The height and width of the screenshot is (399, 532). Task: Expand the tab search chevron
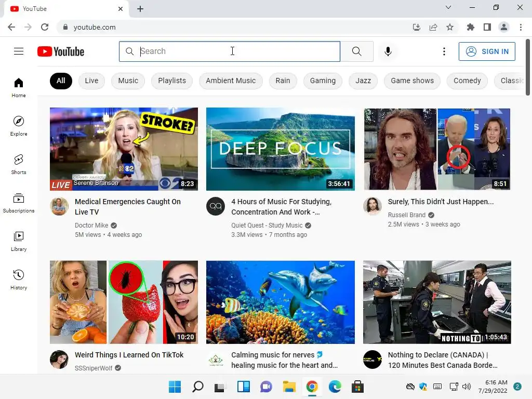pos(448,7)
